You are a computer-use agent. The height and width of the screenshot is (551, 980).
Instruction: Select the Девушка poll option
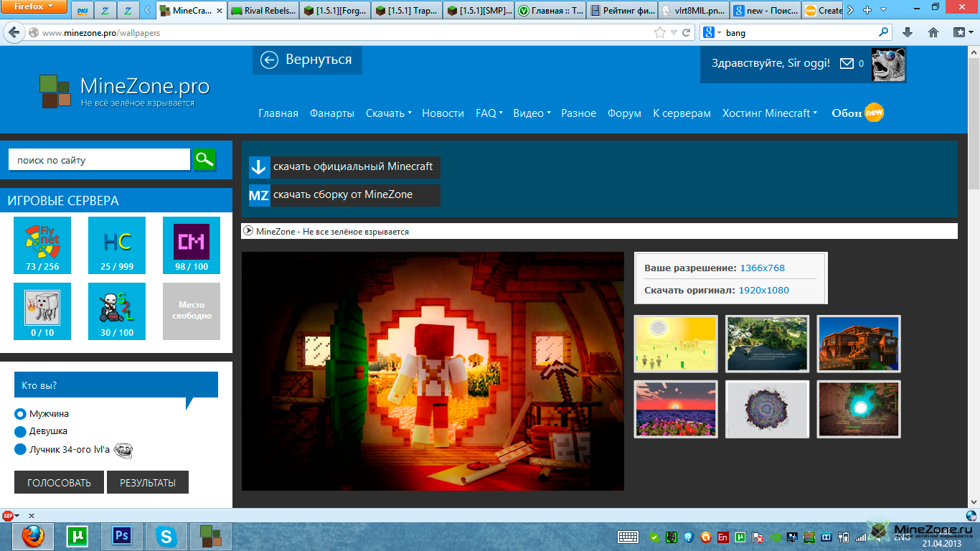point(20,431)
